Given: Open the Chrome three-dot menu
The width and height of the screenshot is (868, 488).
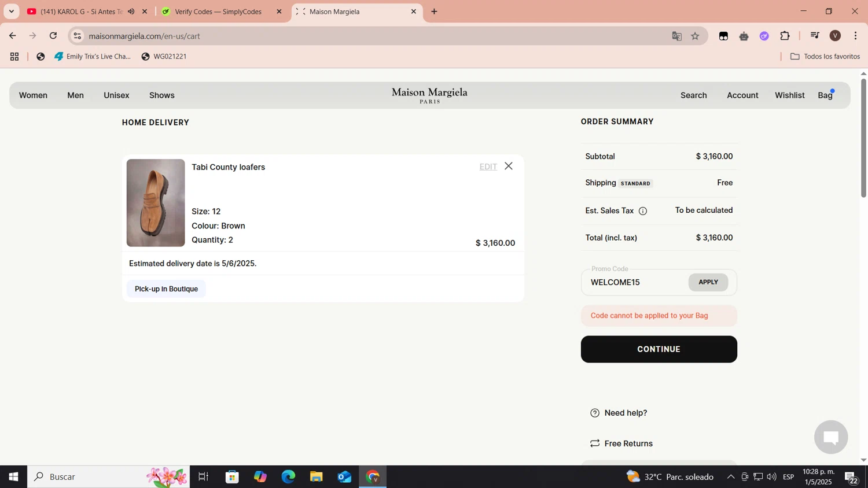Looking at the screenshot, I should tap(855, 36).
